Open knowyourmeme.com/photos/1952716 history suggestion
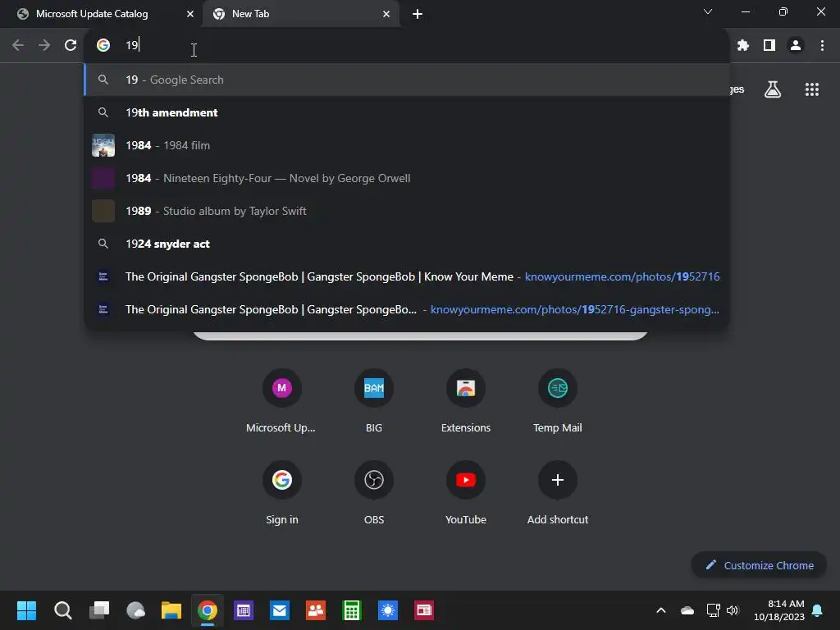This screenshot has height=630, width=840. [407, 277]
